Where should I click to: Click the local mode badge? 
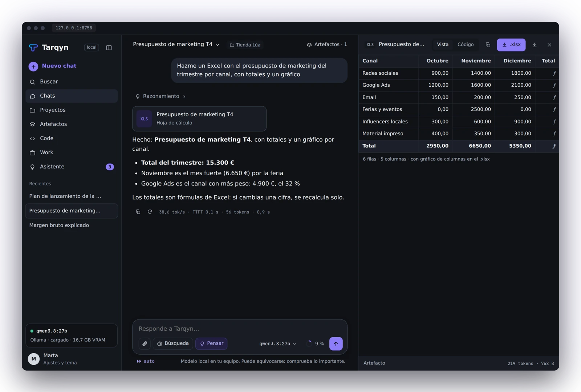pyautogui.click(x=92, y=48)
